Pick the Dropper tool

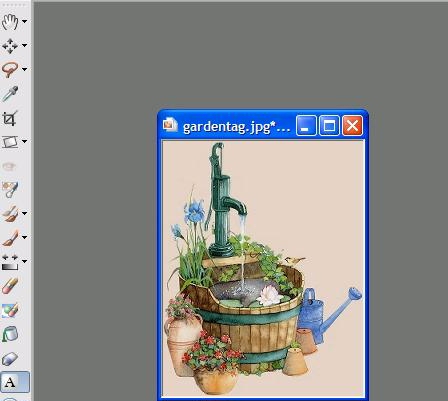10,94
